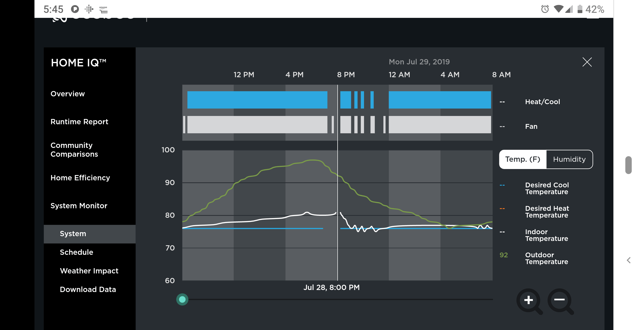Tap the battery indicator in the status bar
This screenshot has width=644, height=330.
[580, 9]
